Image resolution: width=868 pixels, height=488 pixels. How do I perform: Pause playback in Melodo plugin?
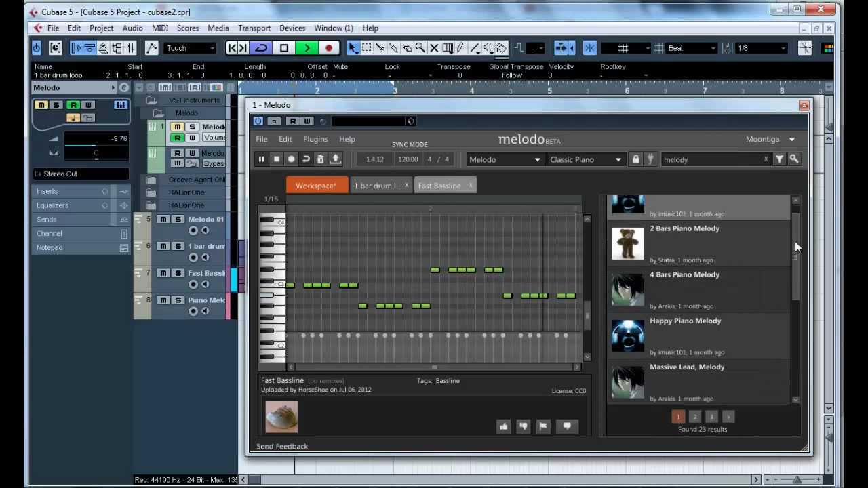[x=261, y=159]
